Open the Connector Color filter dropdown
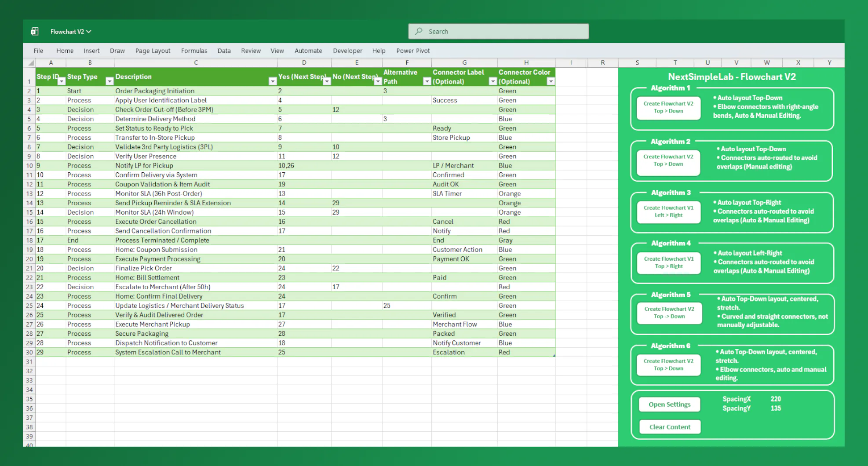Screen dimensions: 868x466 pyautogui.click(x=550, y=81)
